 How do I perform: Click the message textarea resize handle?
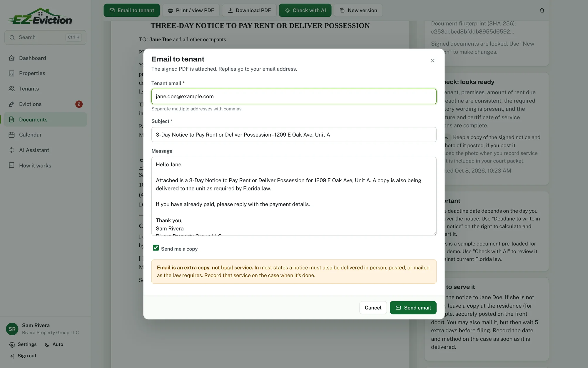[x=435, y=234]
